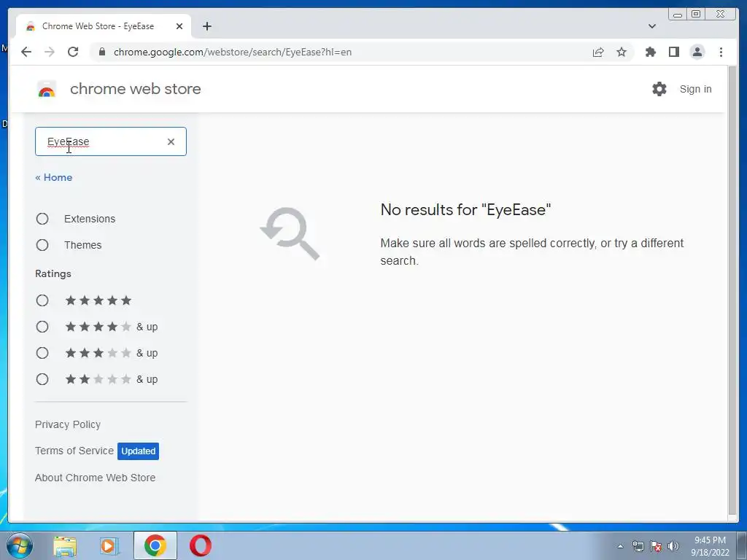Viewport: 747px width, 560px height.
Task: Click the forward navigation arrow
Action: (x=50, y=52)
